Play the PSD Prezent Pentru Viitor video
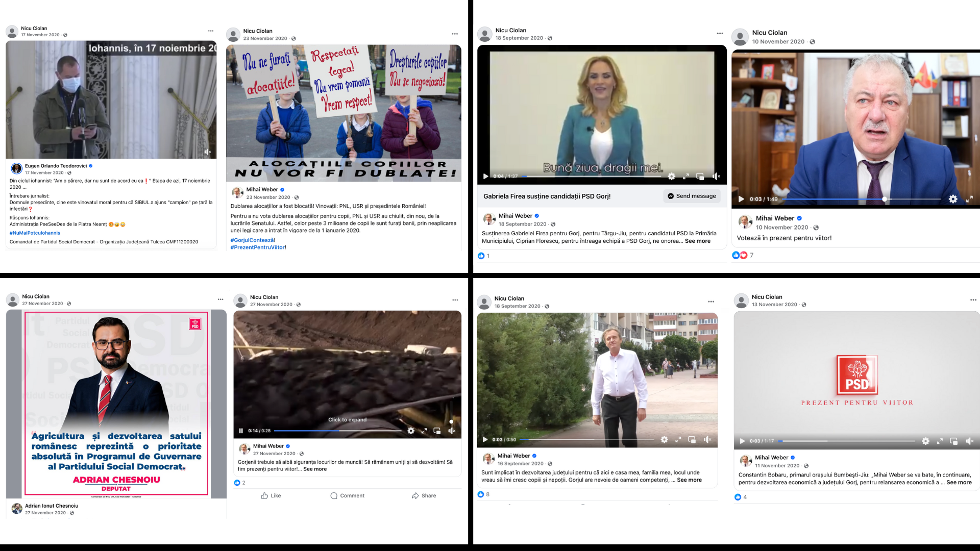Image resolution: width=980 pixels, height=551 pixels. (x=743, y=441)
